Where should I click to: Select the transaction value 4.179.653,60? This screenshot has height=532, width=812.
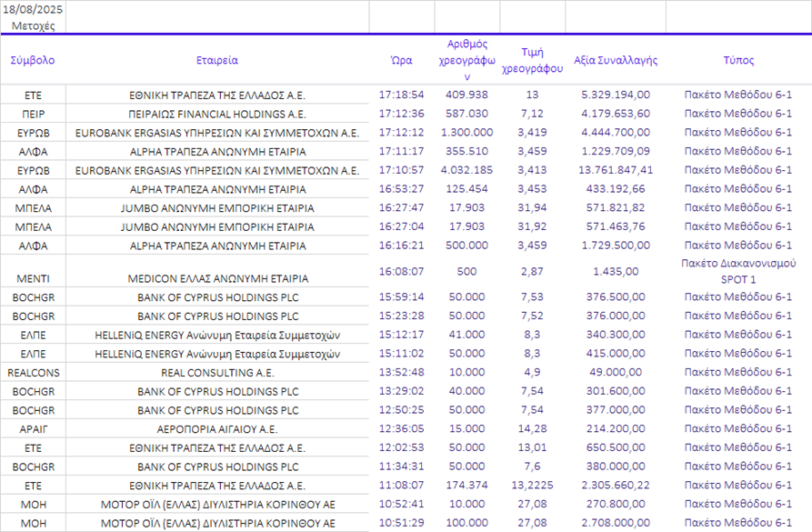tap(616, 114)
